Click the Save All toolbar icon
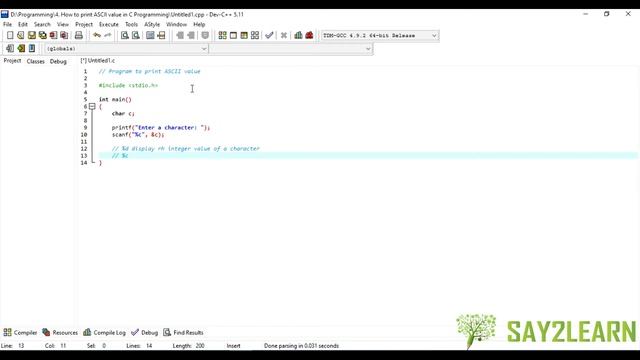Viewport: 640px width, 360px height. 42,36
